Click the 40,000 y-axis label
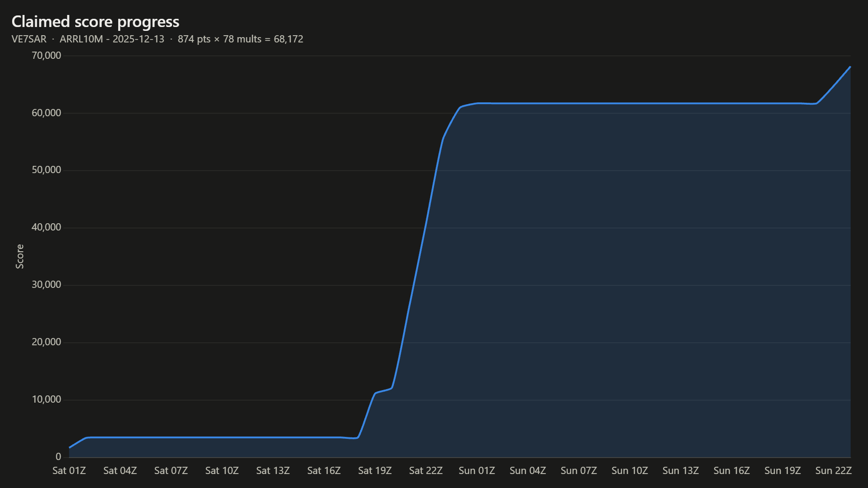Viewport: 868px width, 488px height. tap(46, 227)
